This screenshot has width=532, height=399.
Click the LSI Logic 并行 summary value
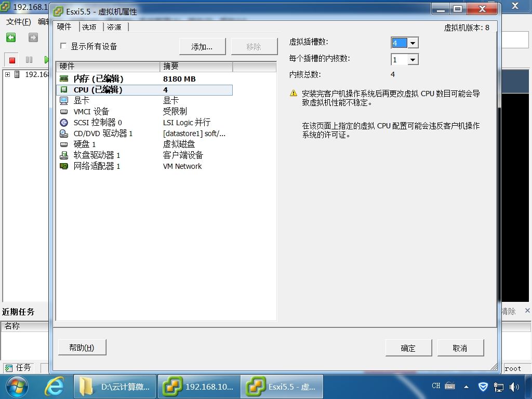(x=187, y=122)
